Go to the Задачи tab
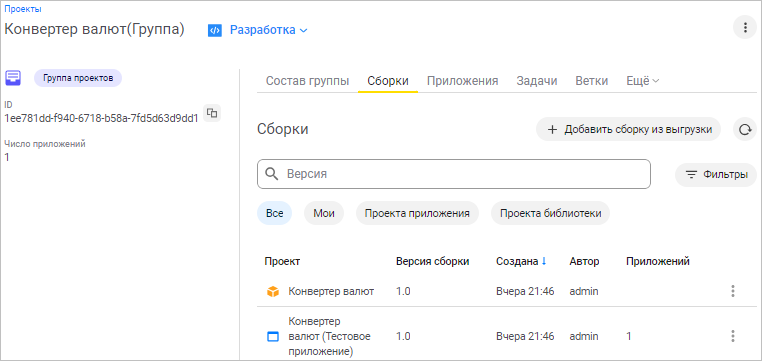Image resolution: width=762 pixels, height=361 pixels. click(537, 81)
